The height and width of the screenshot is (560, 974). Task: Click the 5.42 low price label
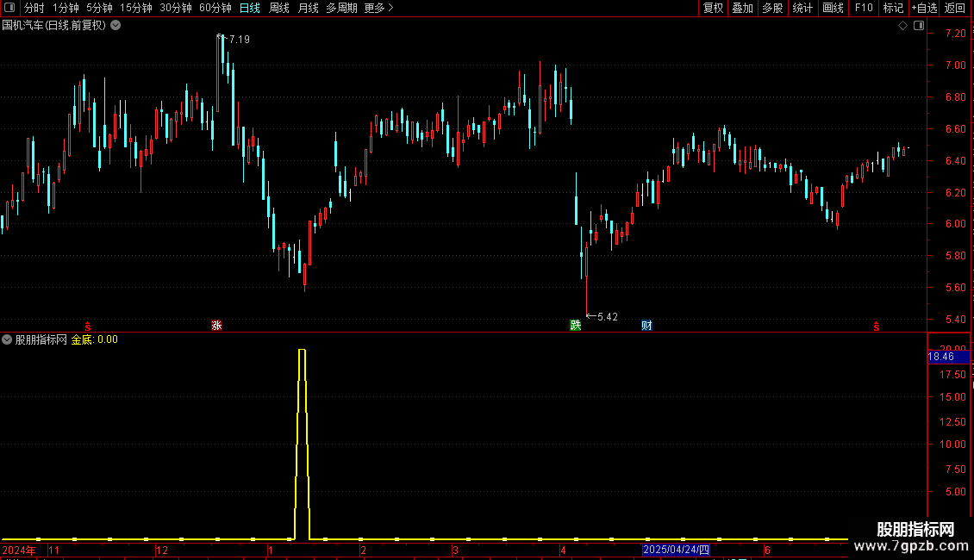608,317
